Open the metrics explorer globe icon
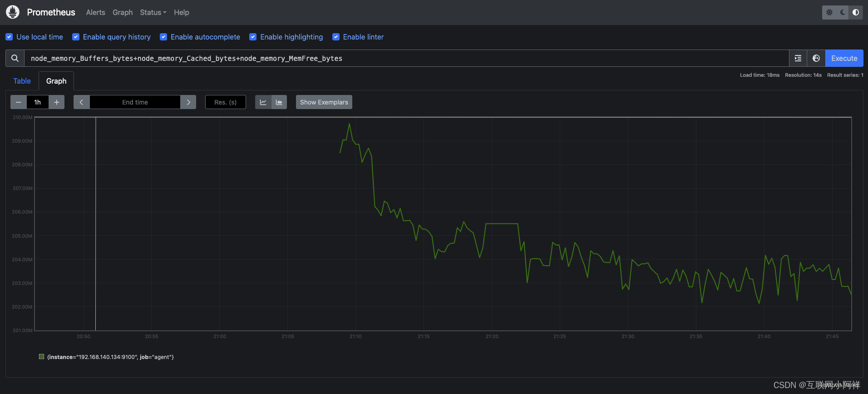The width and height of the screenshot is (868, 394). 816,58
